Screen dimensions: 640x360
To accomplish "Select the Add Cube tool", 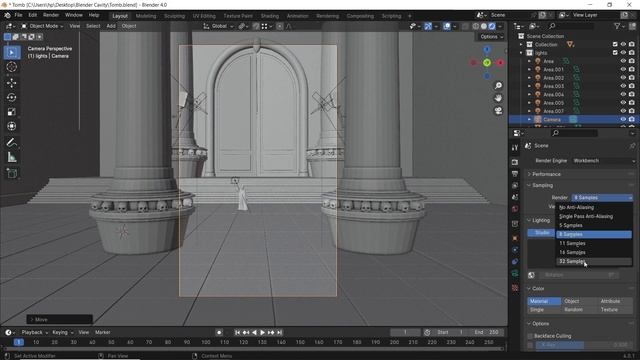I will click(x=11, y=173).
